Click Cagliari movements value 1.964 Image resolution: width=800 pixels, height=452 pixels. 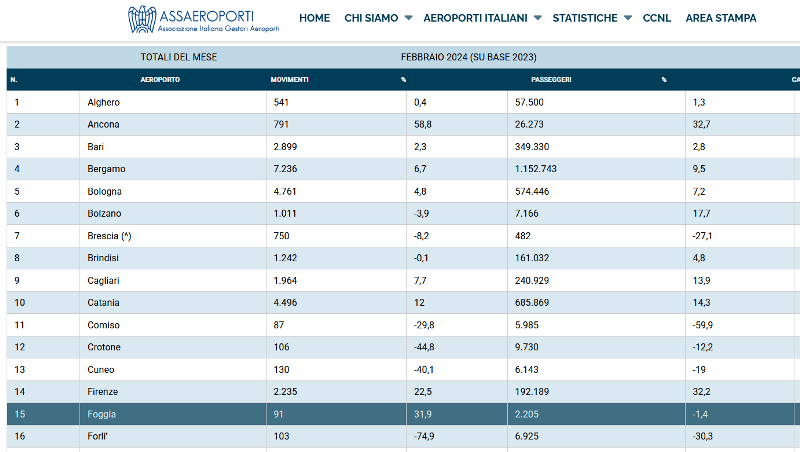click(285, 281)
